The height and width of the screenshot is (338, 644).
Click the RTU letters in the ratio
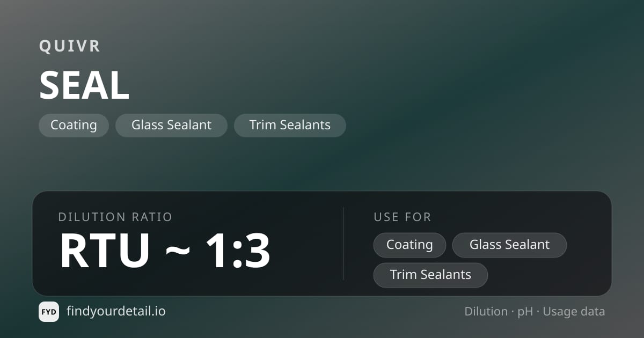pyautogui.click(x=104, y=251)
